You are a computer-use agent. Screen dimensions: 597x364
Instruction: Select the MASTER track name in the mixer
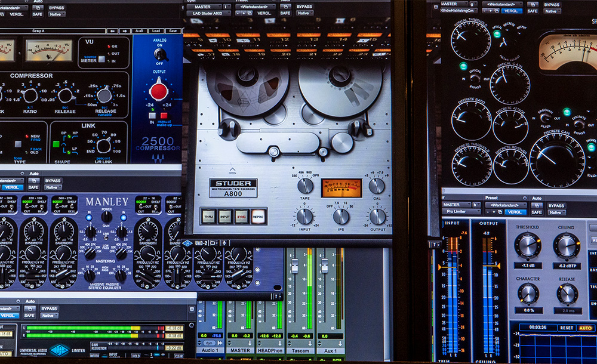pyautogui.click(x=240, y=351)
